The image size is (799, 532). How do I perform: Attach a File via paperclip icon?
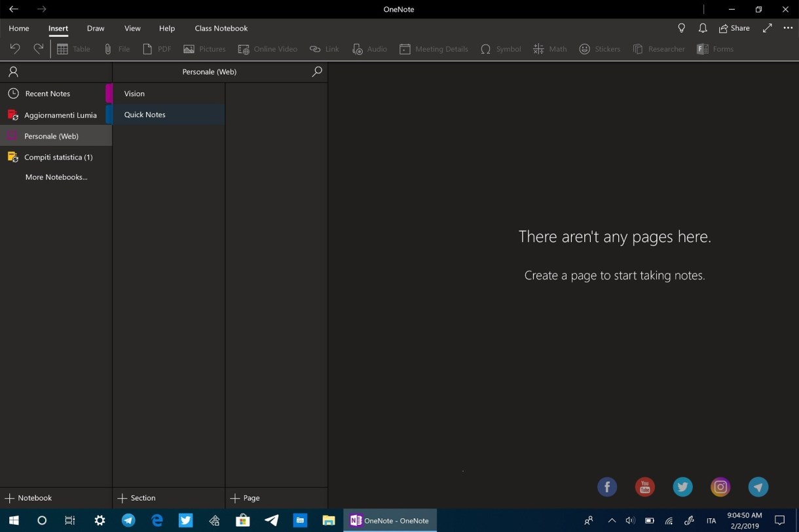[x=117, y=49]
